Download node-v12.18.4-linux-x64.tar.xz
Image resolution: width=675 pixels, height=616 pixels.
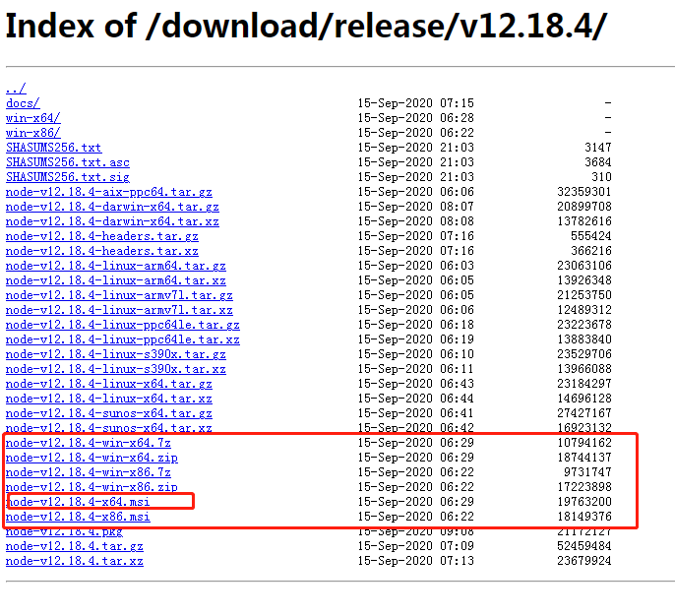click(x=108, y=399)
